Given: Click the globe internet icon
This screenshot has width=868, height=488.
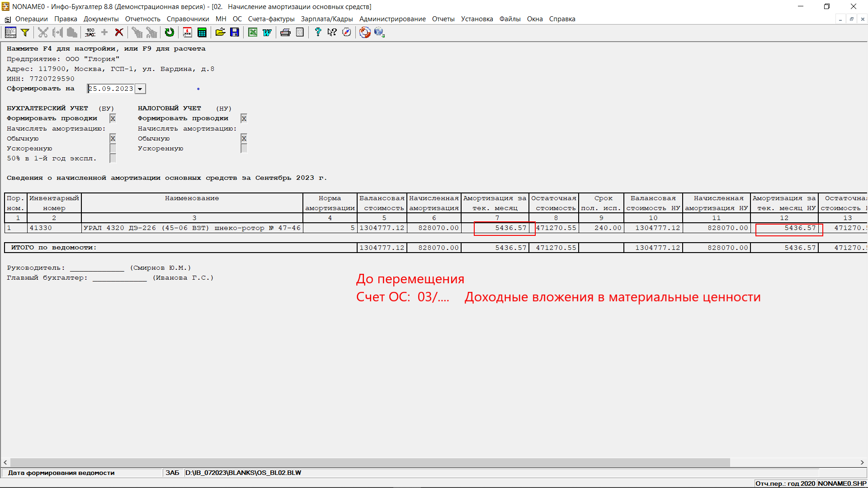Looking at the screenshot, I should (379, 32).
